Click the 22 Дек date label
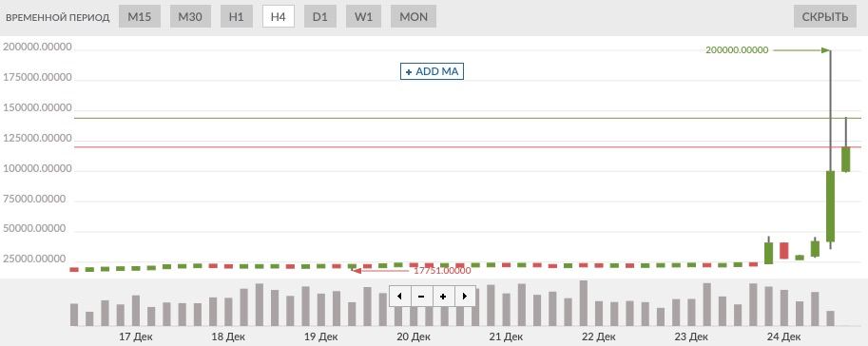868x346 pixels. [598, 336]
